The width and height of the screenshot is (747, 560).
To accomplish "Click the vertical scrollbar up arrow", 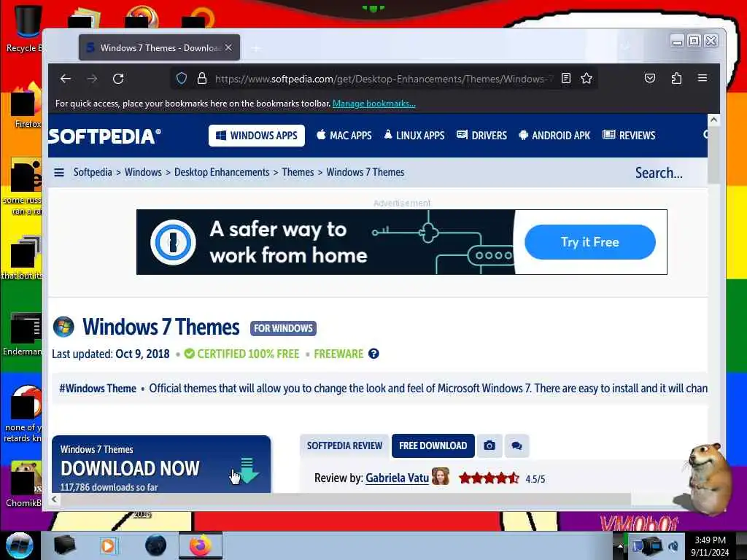I will pyautogui.click(x=713, y=120).
